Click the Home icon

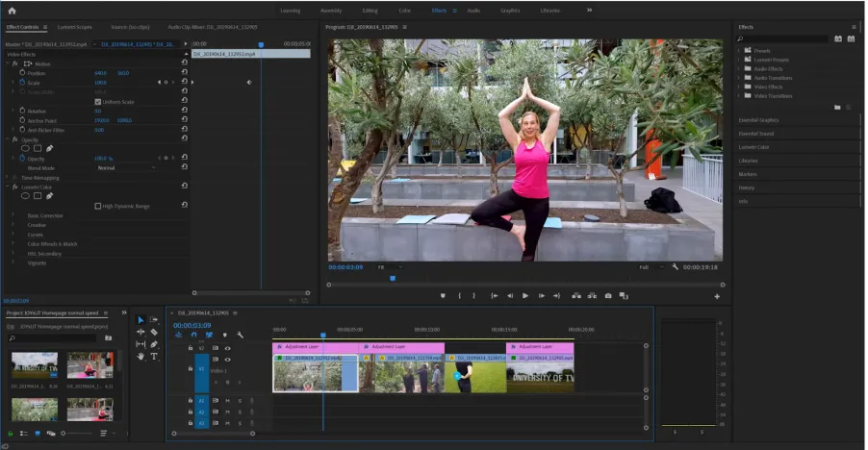(12, 11)
